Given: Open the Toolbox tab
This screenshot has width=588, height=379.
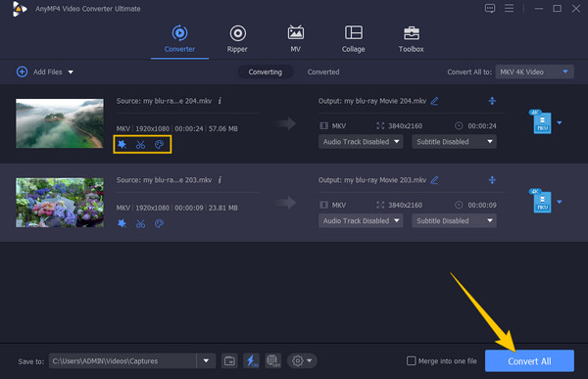Looking at the screenshot, I should coord(411,39).
